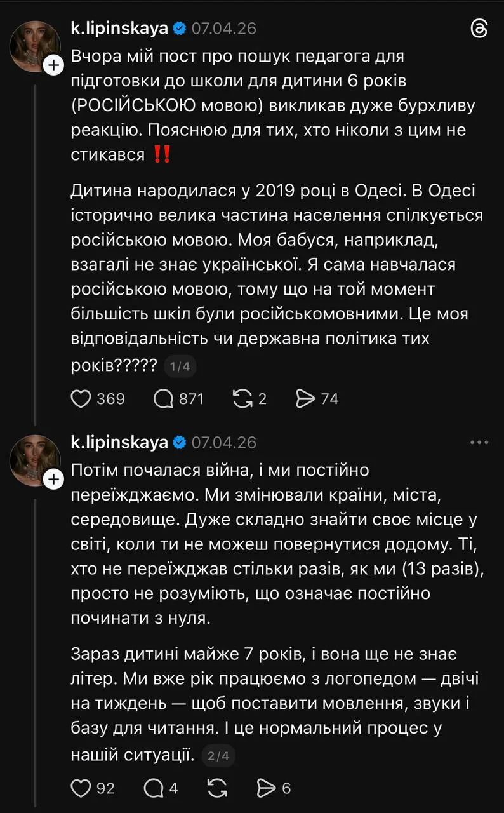Share the second post with 6 shares
This screenshot has width=504, height=813.
[265, 788]
